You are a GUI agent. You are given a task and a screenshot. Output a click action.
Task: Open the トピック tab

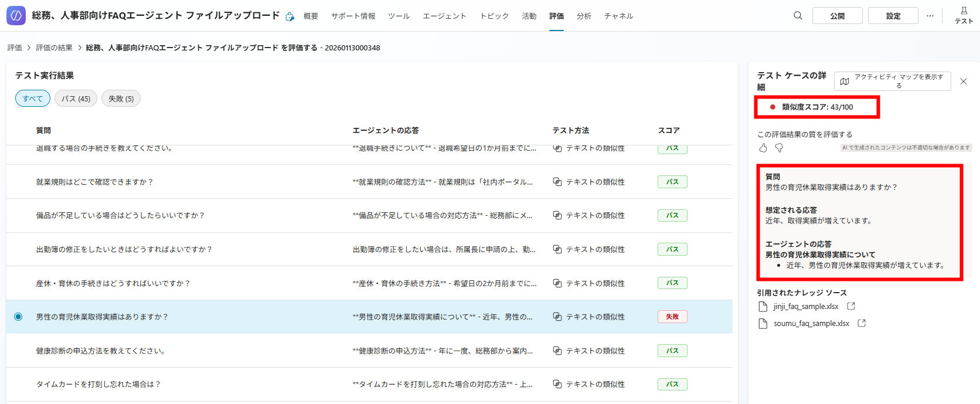494,16
